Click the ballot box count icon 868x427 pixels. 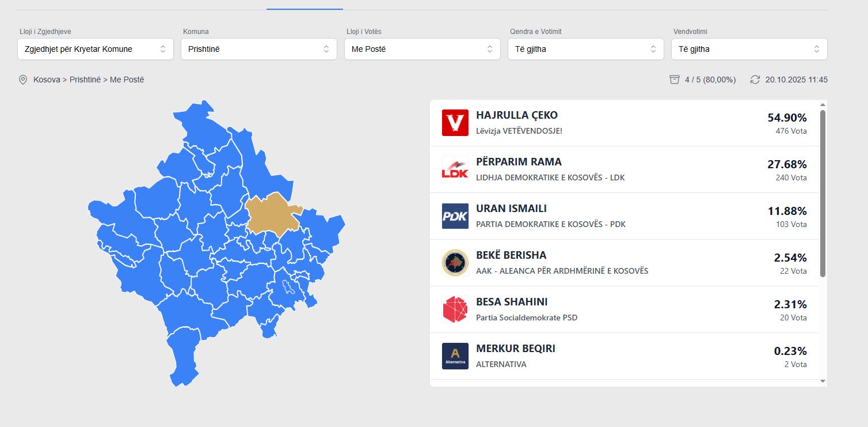675,80
